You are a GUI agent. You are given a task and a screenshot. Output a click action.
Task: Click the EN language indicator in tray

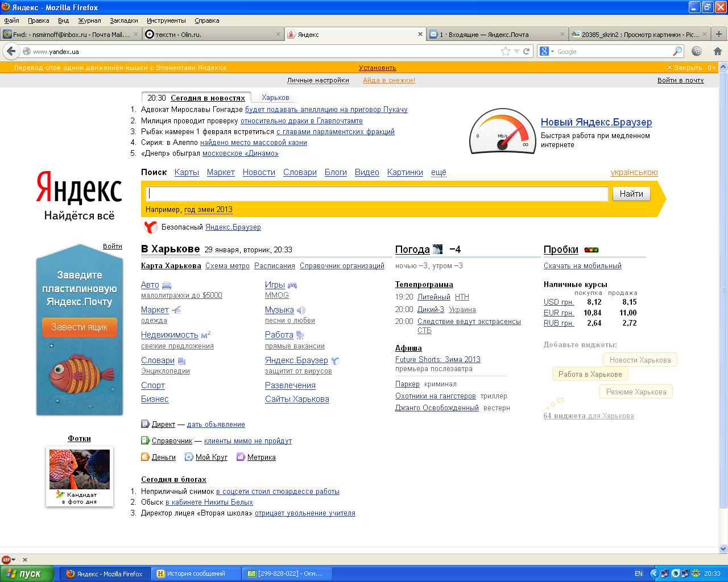[639, 573]
